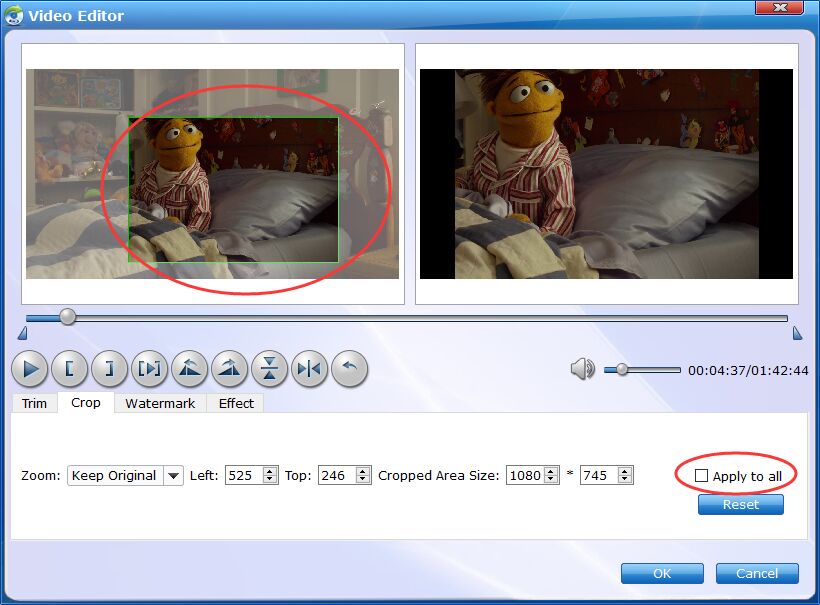Click the Left value field 525

click(x=244, y=475)
